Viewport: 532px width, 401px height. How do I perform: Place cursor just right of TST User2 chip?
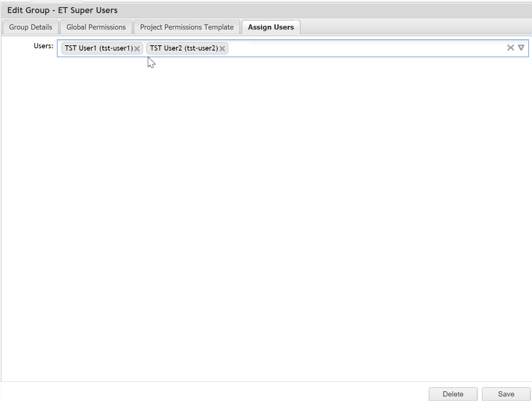(236, 48)
